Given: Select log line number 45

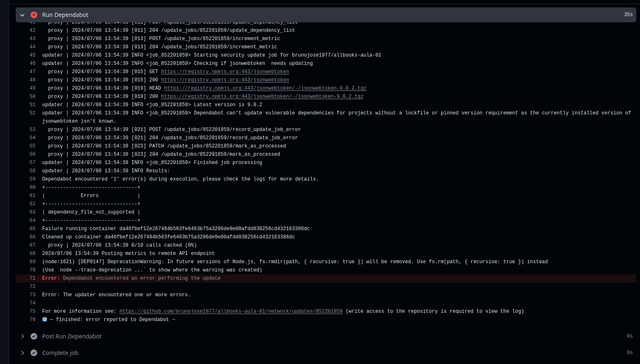Looking at the screenshot, I should click(x=33, y=55).
